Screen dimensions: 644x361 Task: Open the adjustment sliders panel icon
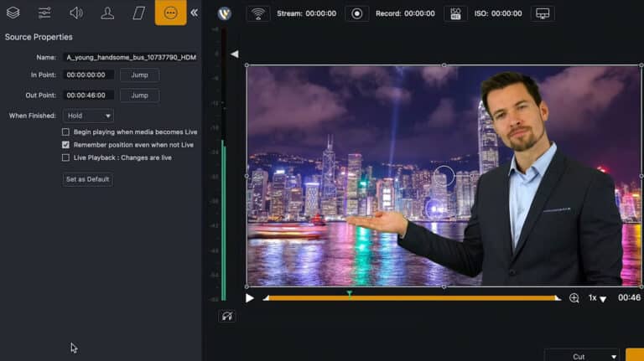tap(44, 13)
